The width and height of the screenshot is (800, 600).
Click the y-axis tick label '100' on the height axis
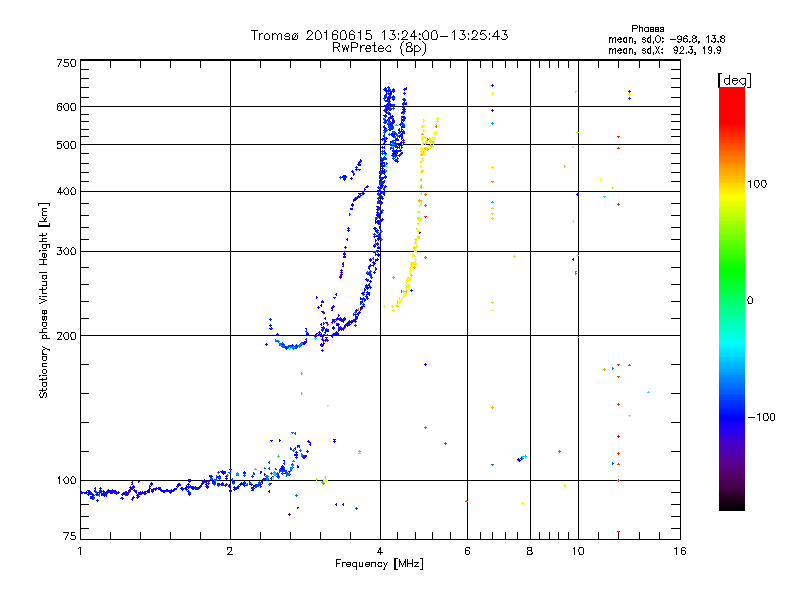66,480
